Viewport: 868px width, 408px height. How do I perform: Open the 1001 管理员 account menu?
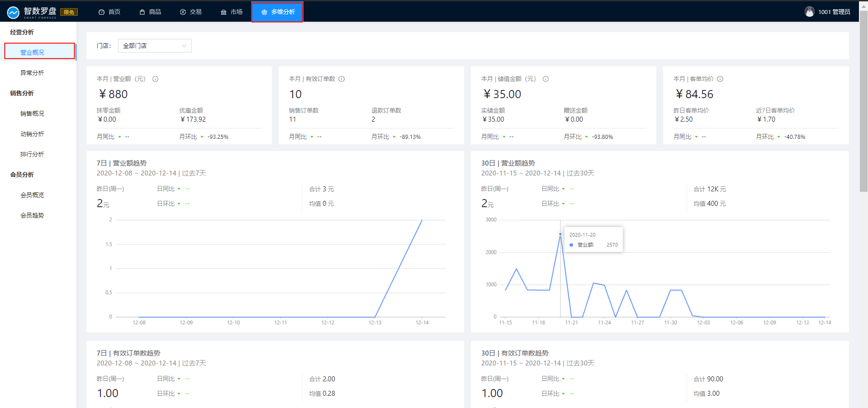834,12
